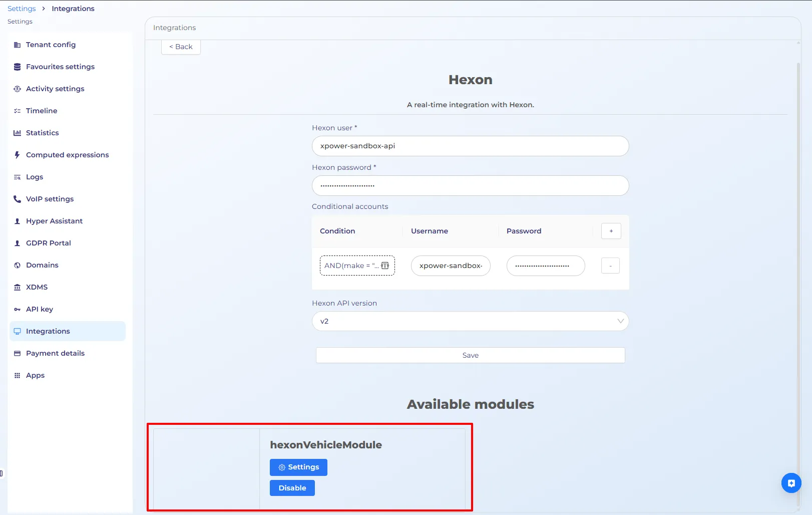812x515 pixels.
Task: Add a conditional account row
Action: pos(611,231)
